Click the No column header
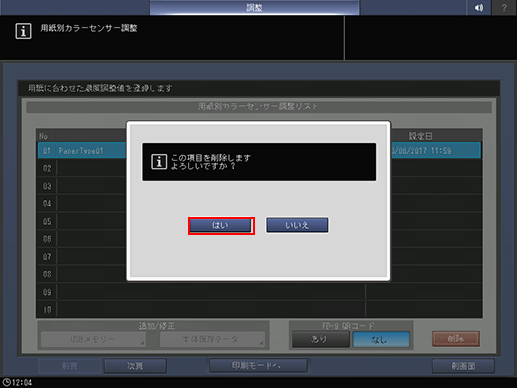Image resolution: width=517 pixels, height=388 pixels. tap(43, 136)
